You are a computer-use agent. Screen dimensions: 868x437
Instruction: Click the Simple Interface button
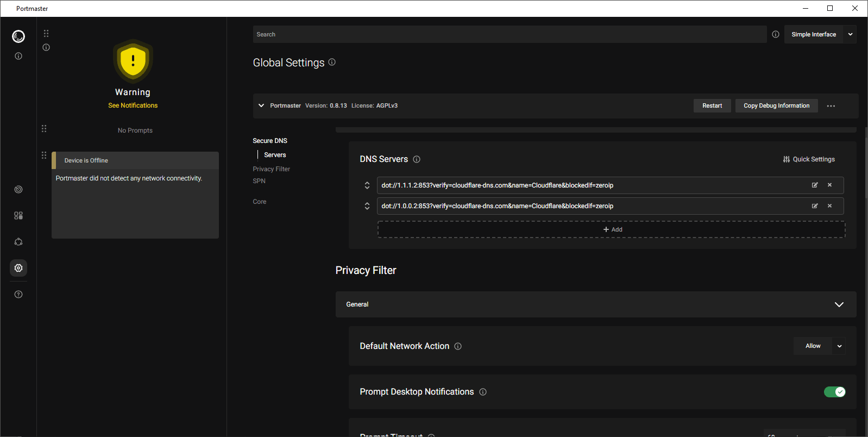[x=814, y=34]
